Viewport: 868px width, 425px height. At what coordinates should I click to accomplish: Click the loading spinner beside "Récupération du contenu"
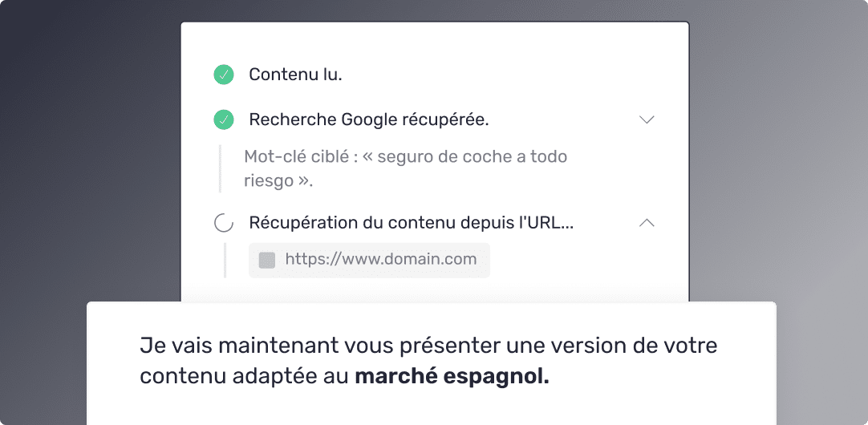coord(224,224)
